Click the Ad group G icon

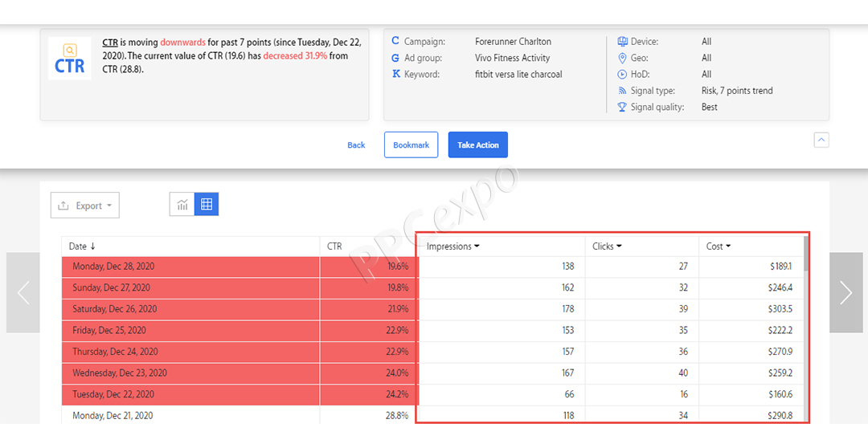coord(395,58)
